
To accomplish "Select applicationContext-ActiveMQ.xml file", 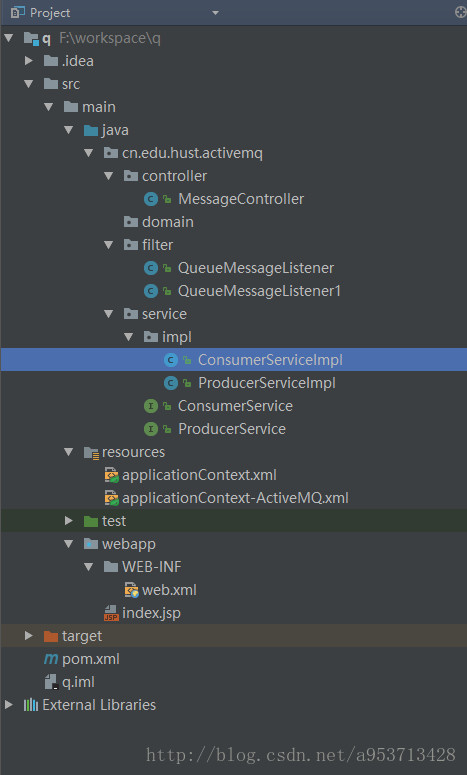I will point(235,498).
